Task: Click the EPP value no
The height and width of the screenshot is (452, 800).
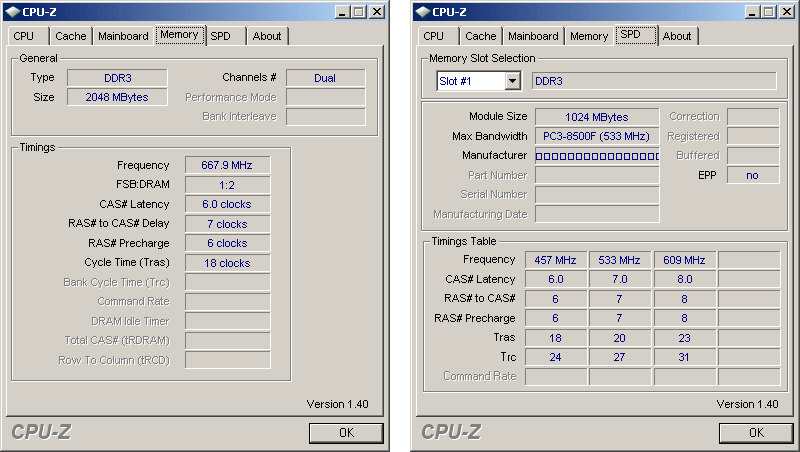Action: point(753,175)
